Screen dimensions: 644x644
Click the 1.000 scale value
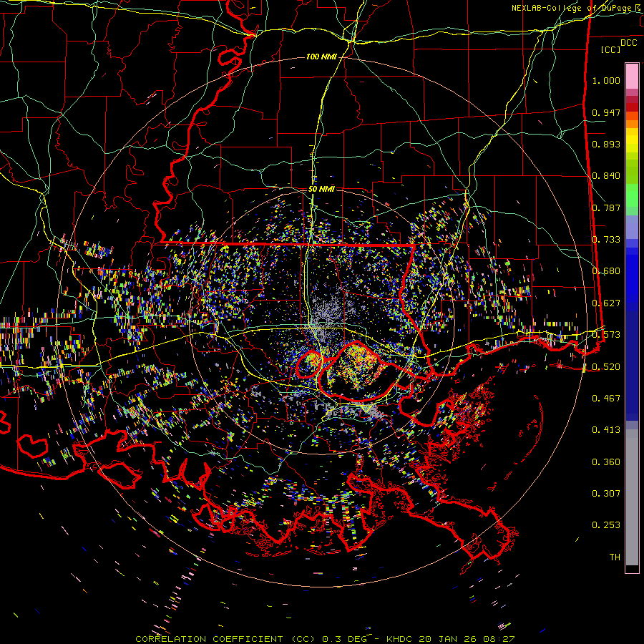click(x=606, y=80)
